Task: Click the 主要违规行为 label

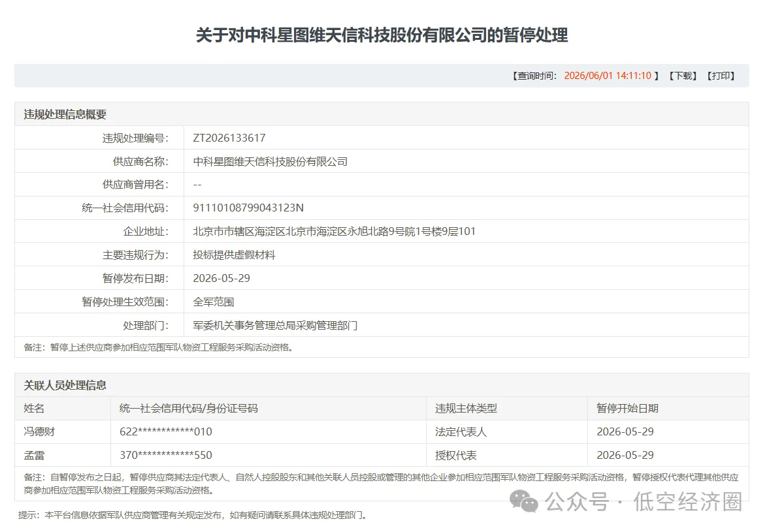Action: (x=135, y=255)
